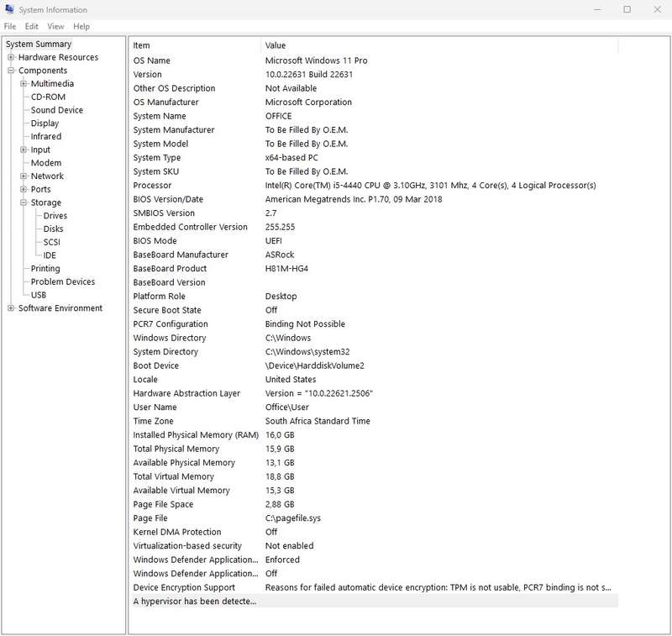Click the System Information app icon in title bar
Viewport: 672px width, 636px height.
(x=9, y=9)
